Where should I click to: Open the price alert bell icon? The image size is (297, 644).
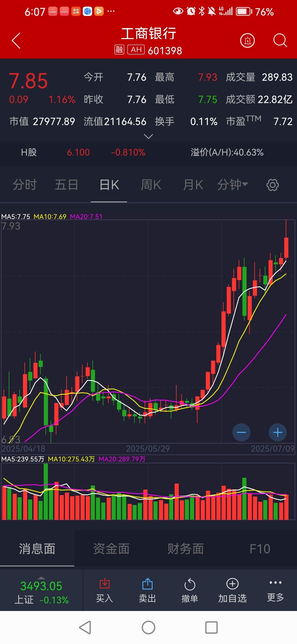pos(248,41)
